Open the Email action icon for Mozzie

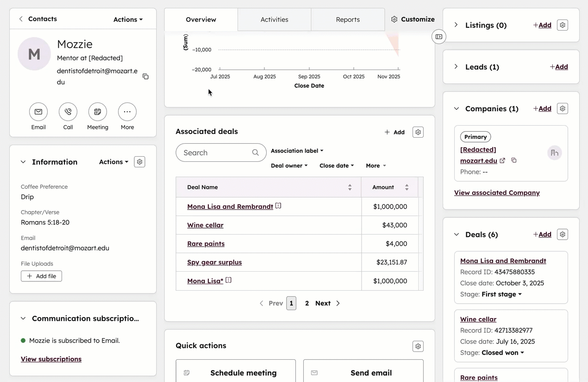tap(38, 112)
